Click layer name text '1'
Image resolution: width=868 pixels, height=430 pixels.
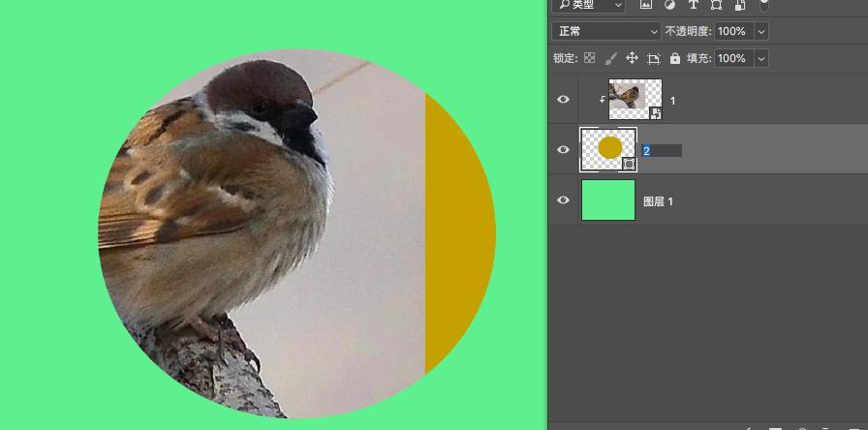pos(672,102)
